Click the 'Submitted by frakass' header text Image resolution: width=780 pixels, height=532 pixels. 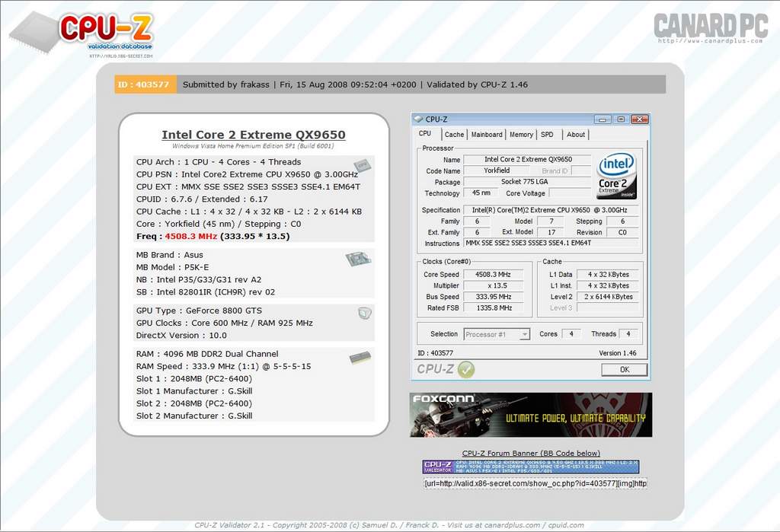(x=225, y=84)
